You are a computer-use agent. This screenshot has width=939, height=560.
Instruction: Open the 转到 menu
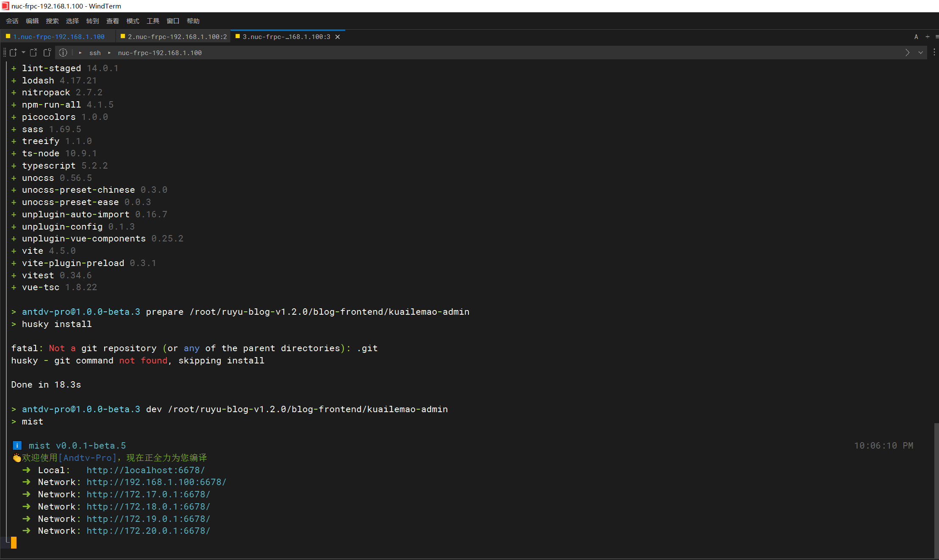point(92,21)
